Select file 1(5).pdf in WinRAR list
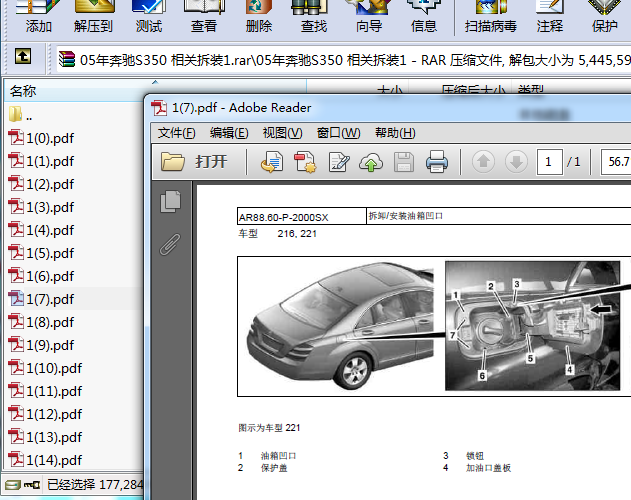631x500 pixels. 41,253
